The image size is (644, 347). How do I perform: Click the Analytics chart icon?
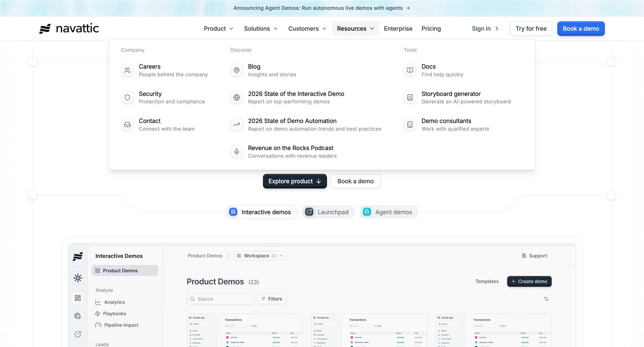click(x=98, y=302)
